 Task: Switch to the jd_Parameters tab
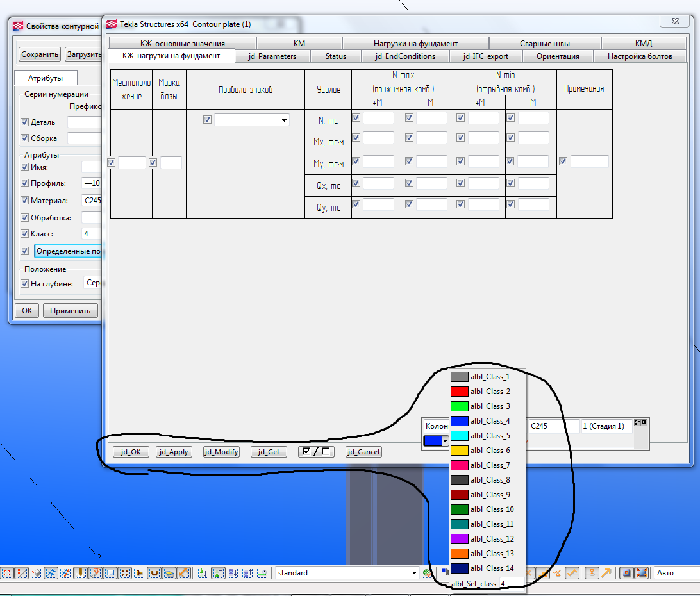click(272, 56)
